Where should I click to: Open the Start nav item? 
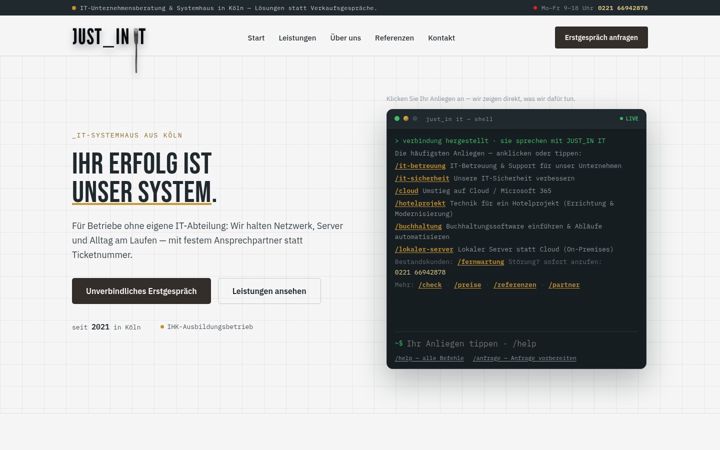pyautogui.click(x=256, y=38)
